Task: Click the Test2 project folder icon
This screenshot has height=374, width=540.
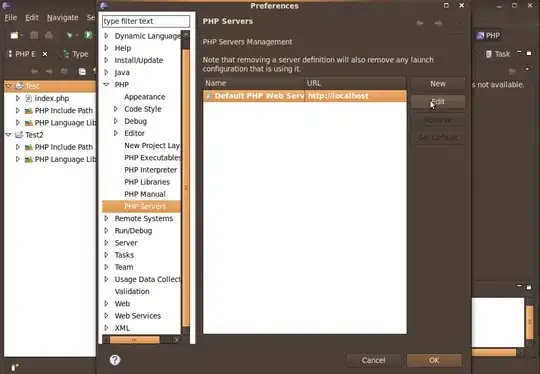Action: pyautogui.click(x=19, y=135)
